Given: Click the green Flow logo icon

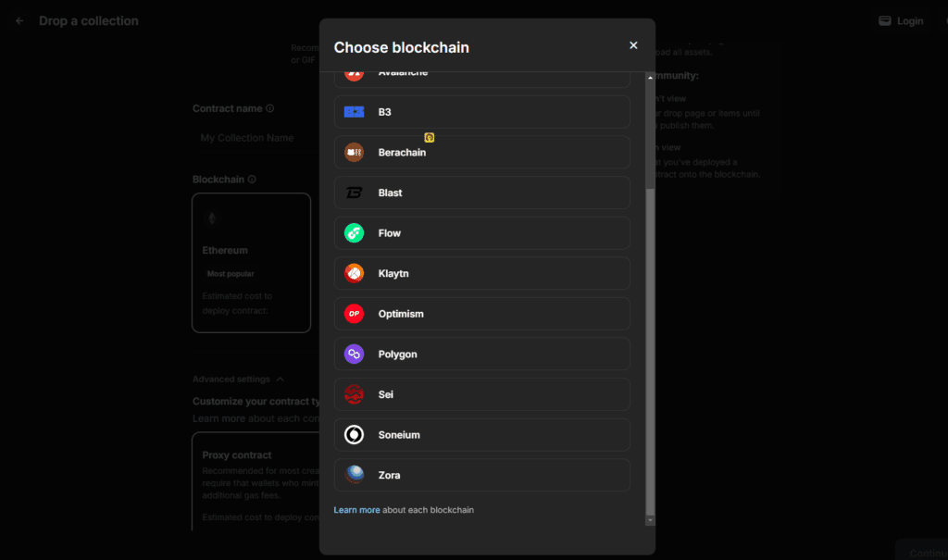Looking at the screenshot, I should coord(354,233).
